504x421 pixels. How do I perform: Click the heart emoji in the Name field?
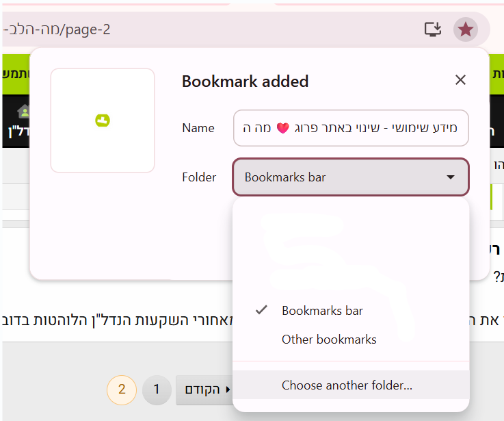[282, 128]
